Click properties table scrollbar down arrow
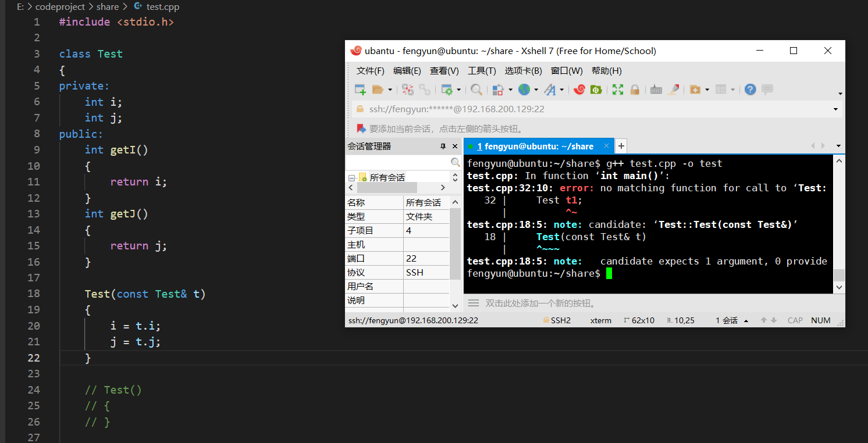This screenshot has height=443, width=868. pyautogui.click(x=455, y=305)
